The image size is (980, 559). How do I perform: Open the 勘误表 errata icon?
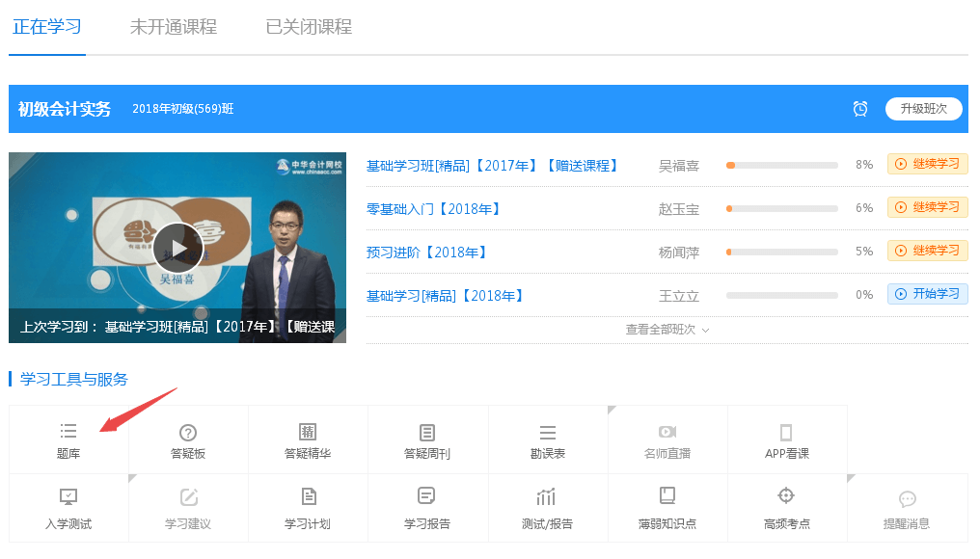tap(547, 433)
